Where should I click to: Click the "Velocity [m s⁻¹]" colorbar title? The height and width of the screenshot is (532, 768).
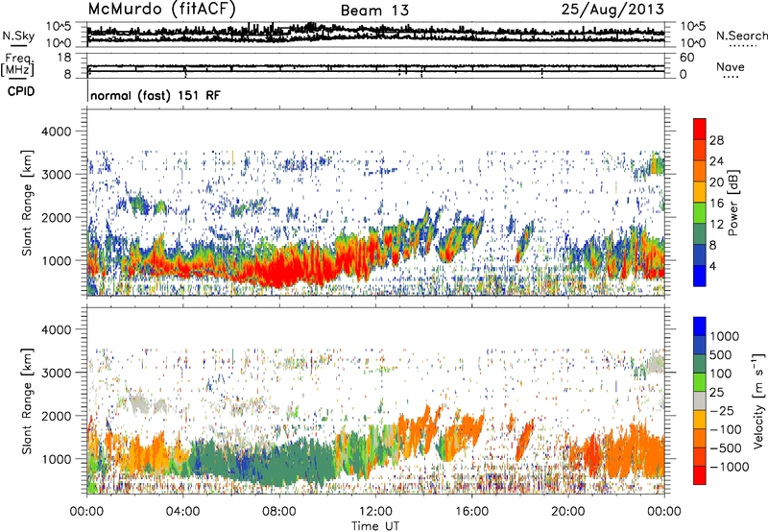tap(758, 400)
